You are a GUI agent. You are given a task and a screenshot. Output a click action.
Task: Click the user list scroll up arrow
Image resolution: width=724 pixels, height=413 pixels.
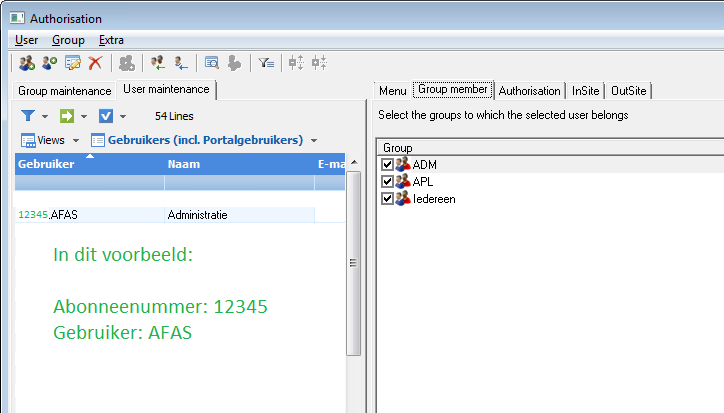pyautogui.click(x=354, y=162)
